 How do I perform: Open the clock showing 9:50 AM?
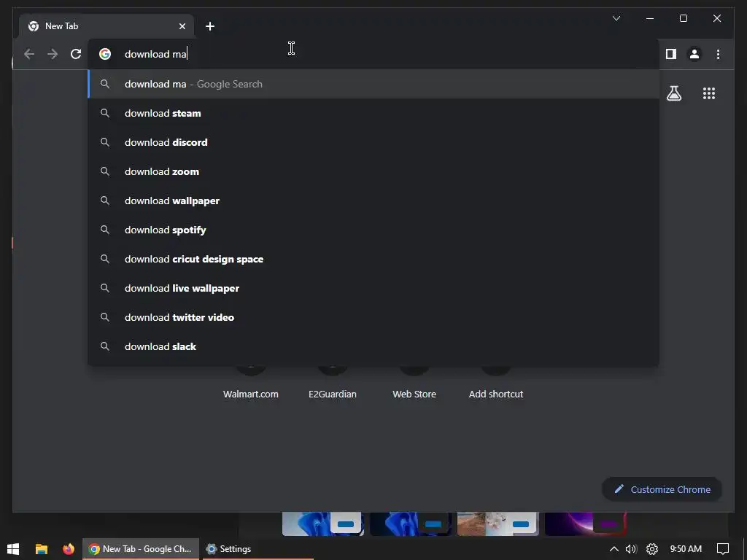(686, 548)
